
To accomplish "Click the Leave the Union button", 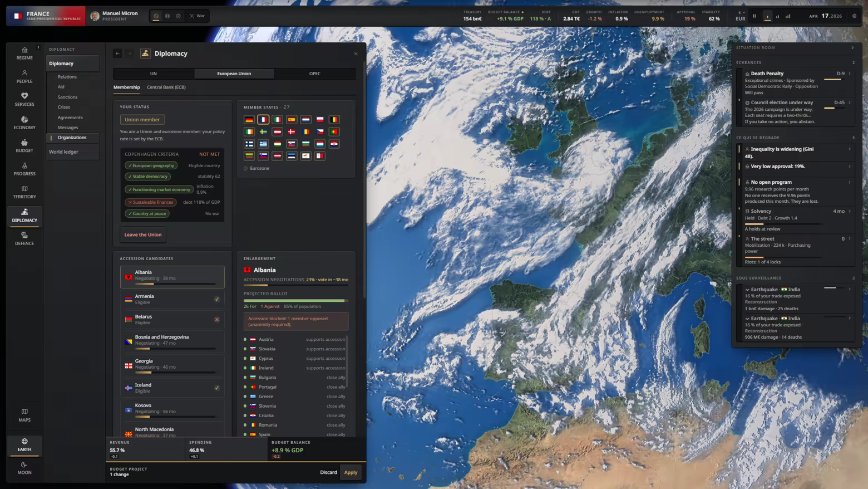I will 143,235.
